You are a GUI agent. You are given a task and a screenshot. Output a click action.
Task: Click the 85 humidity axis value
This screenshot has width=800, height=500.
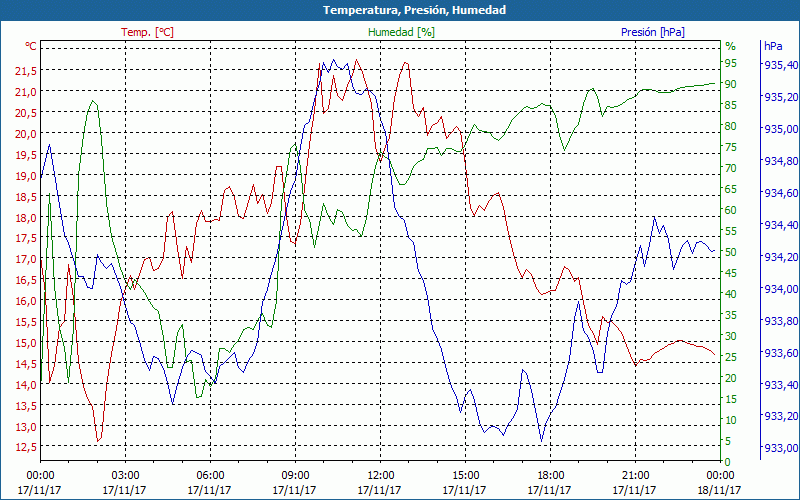pos(731,105)
